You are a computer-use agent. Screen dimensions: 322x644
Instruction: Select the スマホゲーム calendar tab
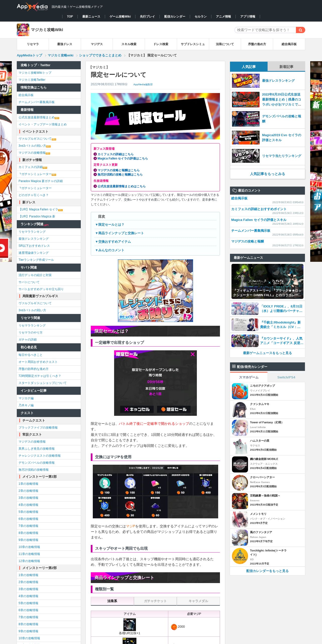tap(249, 377)
